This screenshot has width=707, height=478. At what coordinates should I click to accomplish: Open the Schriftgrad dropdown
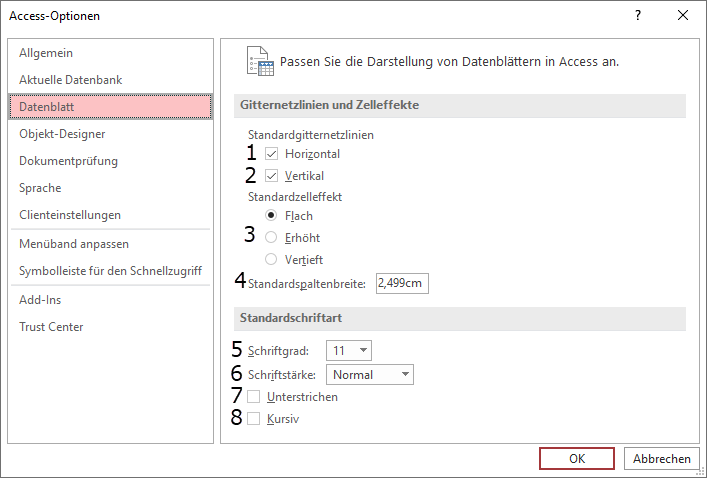(349, 350)
